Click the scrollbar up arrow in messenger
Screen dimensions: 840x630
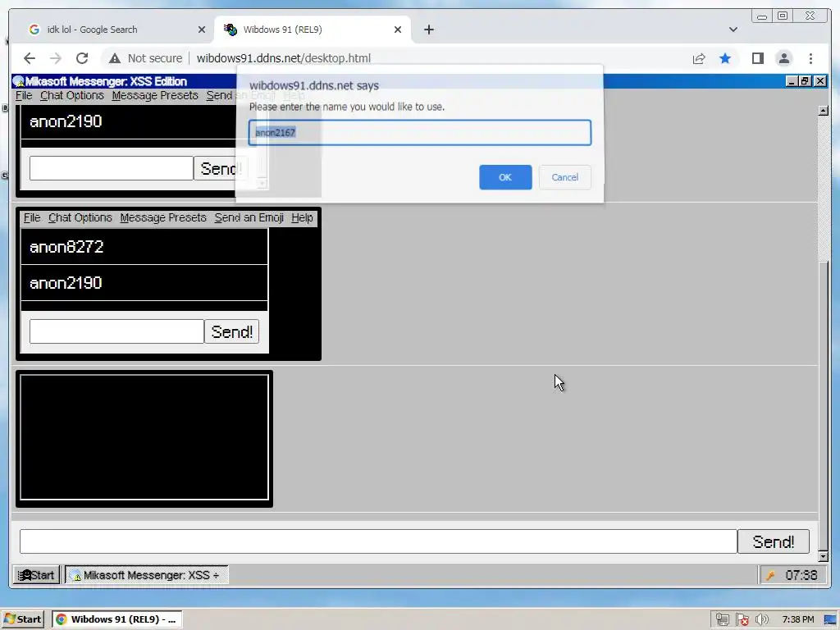coord(824,111)
